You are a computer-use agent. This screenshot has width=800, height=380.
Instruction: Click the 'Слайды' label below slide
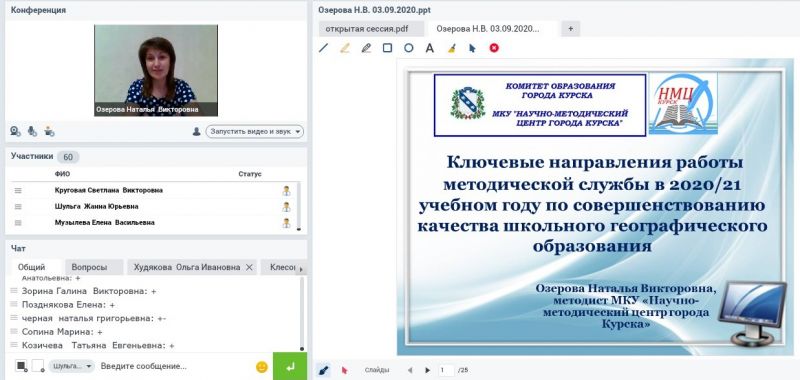[377, 370]
